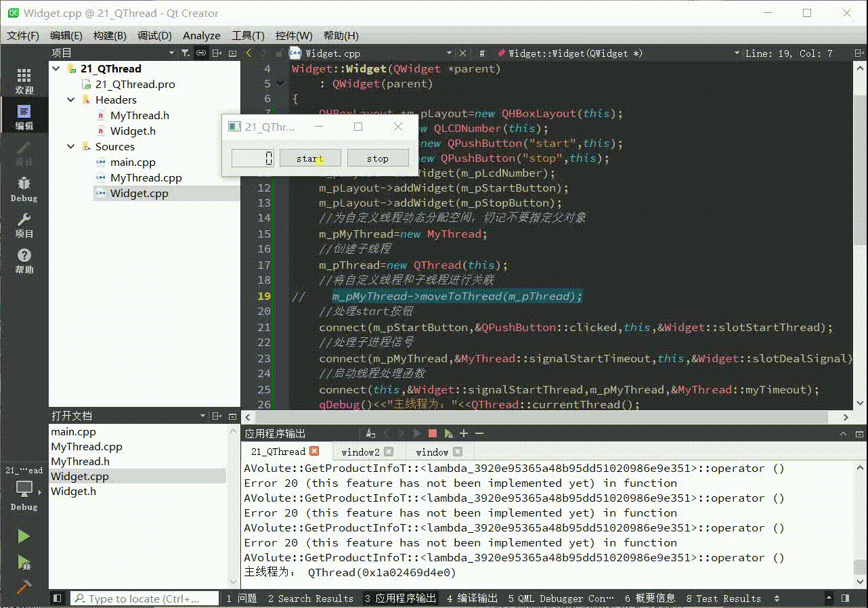Open the 4 编译输出 pane
The height and width of the screenshot is (608, 868).
tap(472, 599)
